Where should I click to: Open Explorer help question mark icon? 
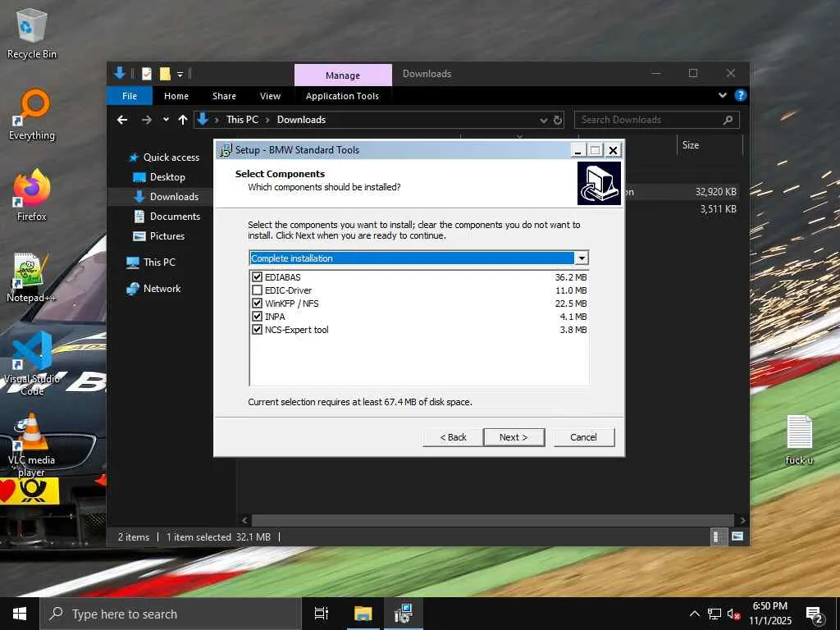pos(741,95)
